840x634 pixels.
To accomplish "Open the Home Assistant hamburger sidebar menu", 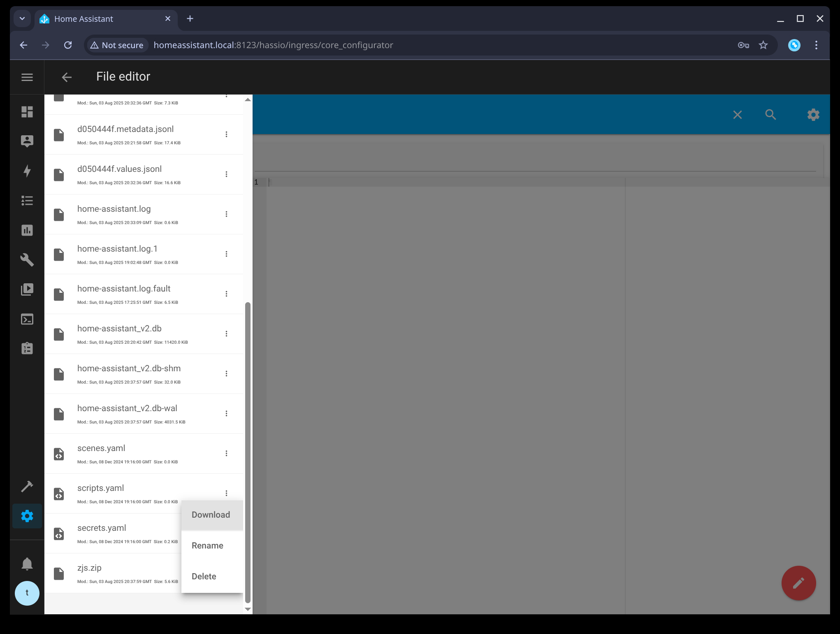I will click(27, 77).
